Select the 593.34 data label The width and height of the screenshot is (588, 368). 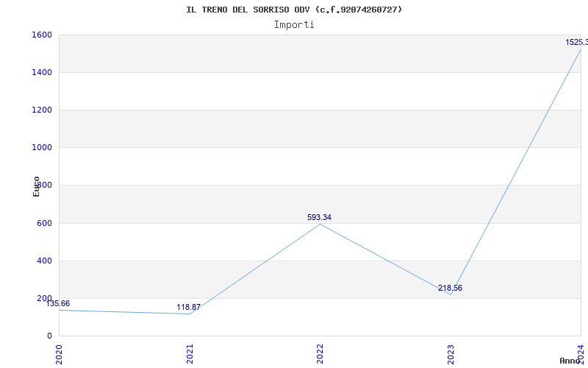[x=319, y=217]
